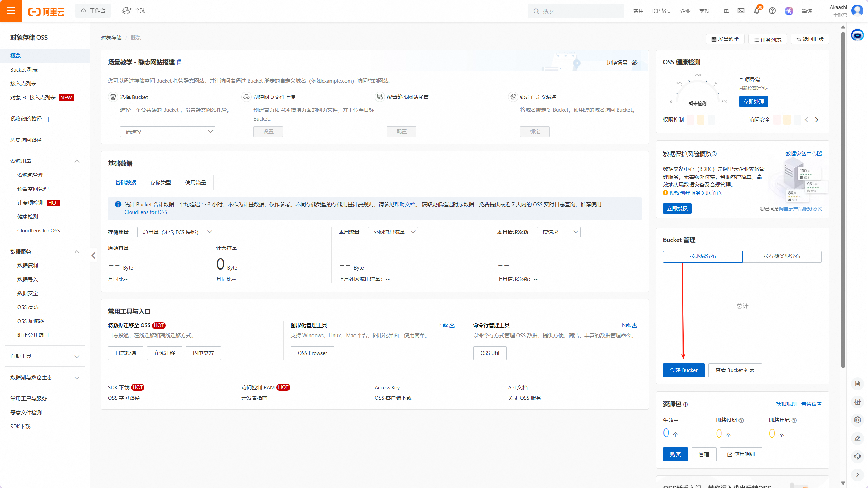Toggle 切换场景 visibility eye icon

[634, 63]
